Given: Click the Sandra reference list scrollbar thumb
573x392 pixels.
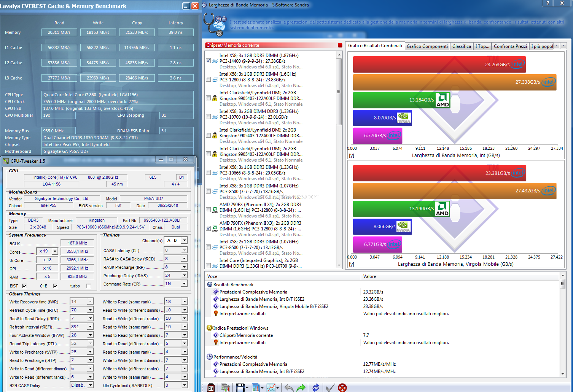Looking at the screenshot, I should (339, 91).
